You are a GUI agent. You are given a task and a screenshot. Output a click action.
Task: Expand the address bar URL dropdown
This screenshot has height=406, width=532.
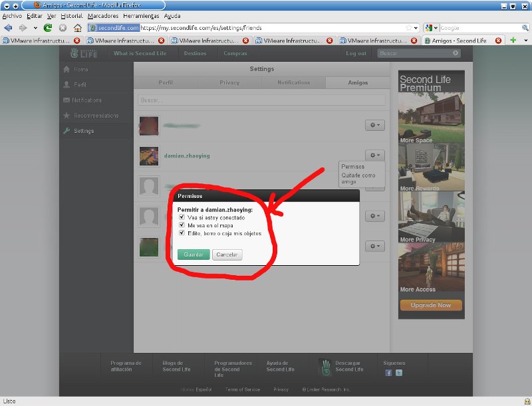[416, 28]
